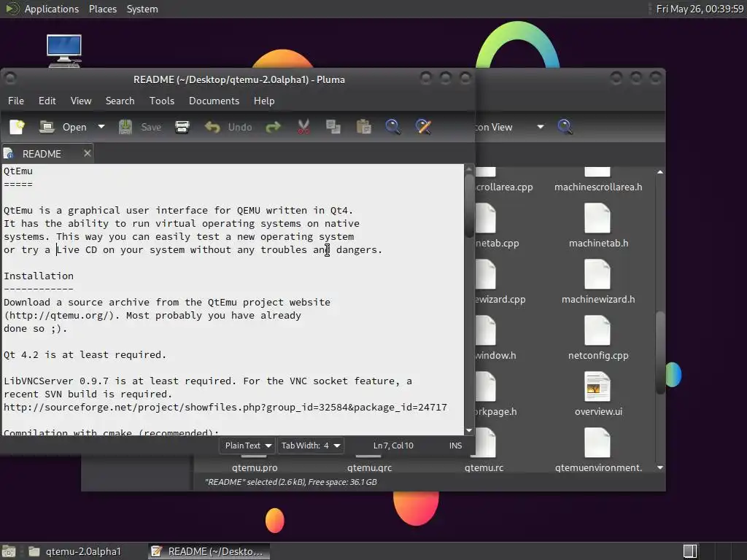Click the clock showing Fri May 26
Screen dimensions: 747x560
(700, 9)
